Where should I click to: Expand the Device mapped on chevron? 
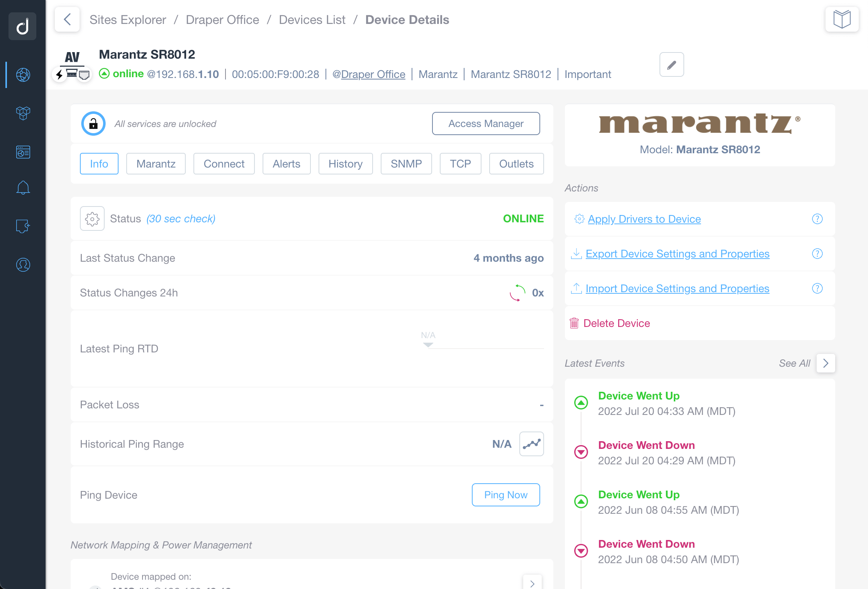click(x=532, y=582)
